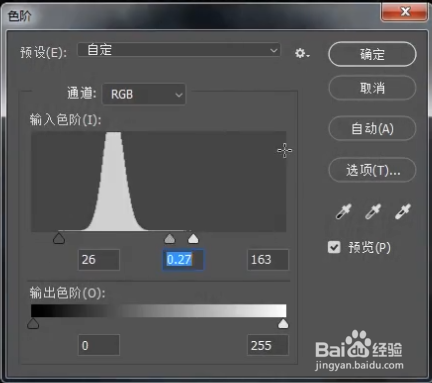Click the 确定 button

372,54
